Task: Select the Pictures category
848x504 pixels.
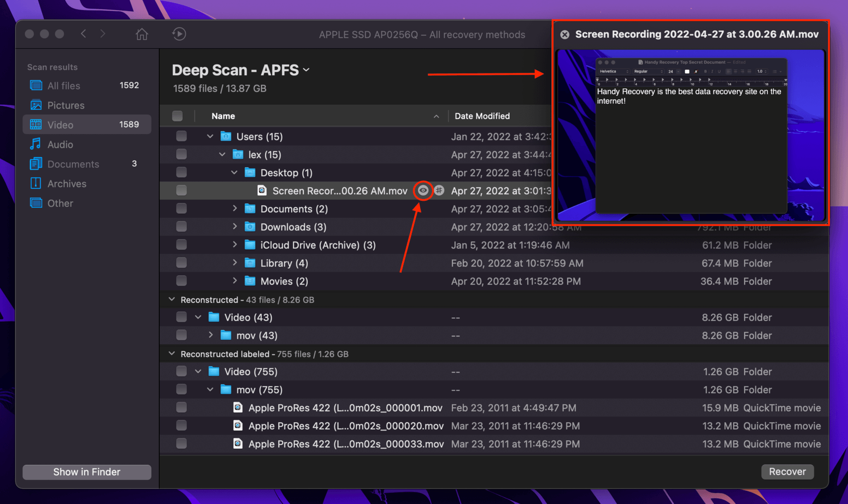Action: pyautogui.click(x=86, y=105)
